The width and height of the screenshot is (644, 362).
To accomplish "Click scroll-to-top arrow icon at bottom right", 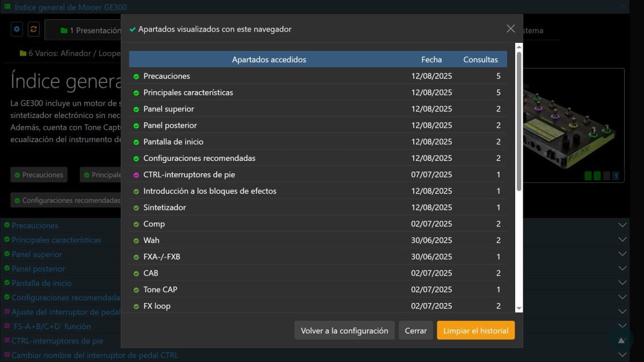I will point(621,339).
